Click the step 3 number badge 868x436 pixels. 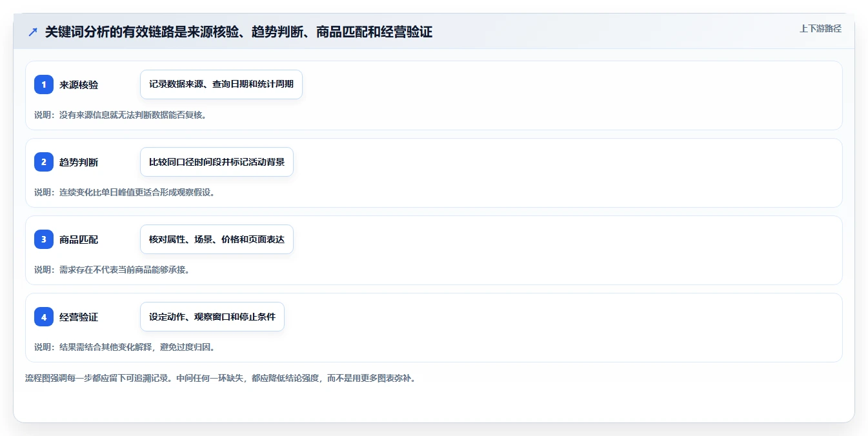click(x=44, y=239)
